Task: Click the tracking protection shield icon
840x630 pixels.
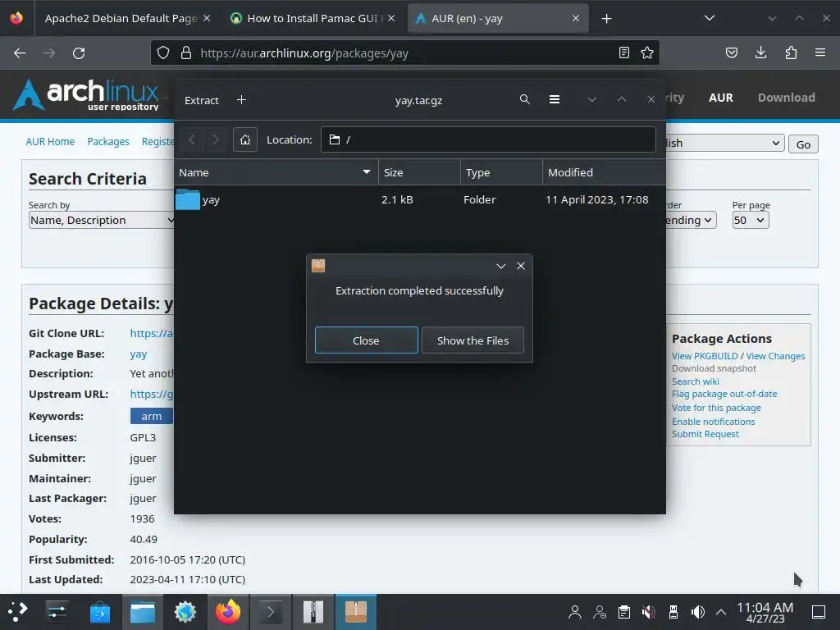Action: tap(163, 53)
